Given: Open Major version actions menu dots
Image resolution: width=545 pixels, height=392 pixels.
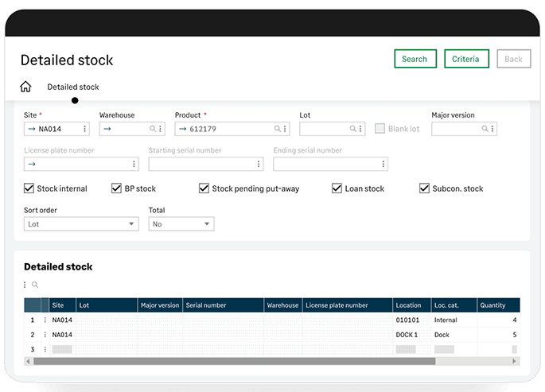Looking at the screenshot, I should pyautogui.click(x=492, y=129).
